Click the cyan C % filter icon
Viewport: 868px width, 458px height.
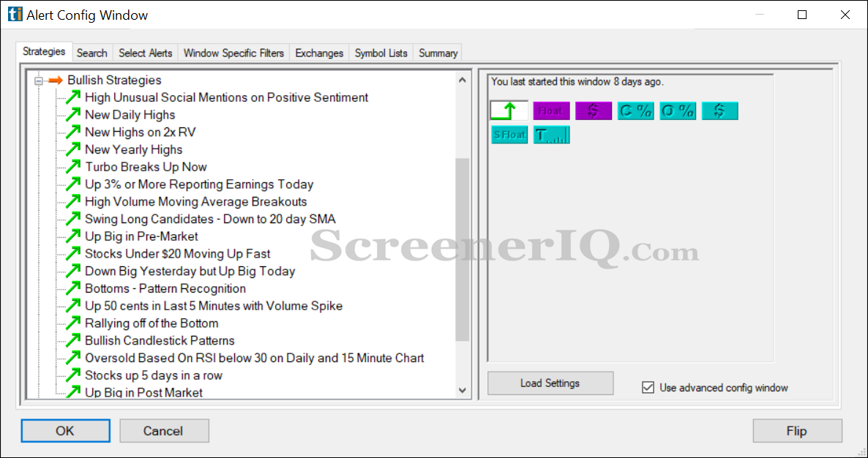tap(635, 110)
